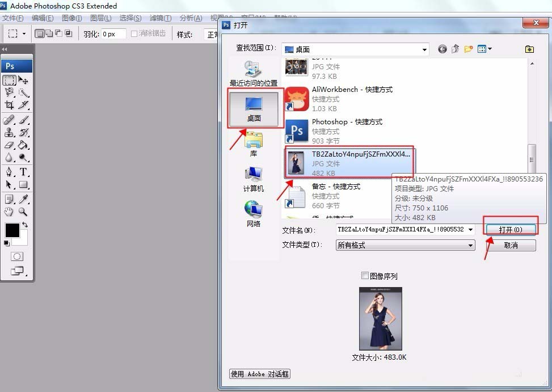
Task: Expand the 文件类型 file type dropdown
Action: click(470, 245)
